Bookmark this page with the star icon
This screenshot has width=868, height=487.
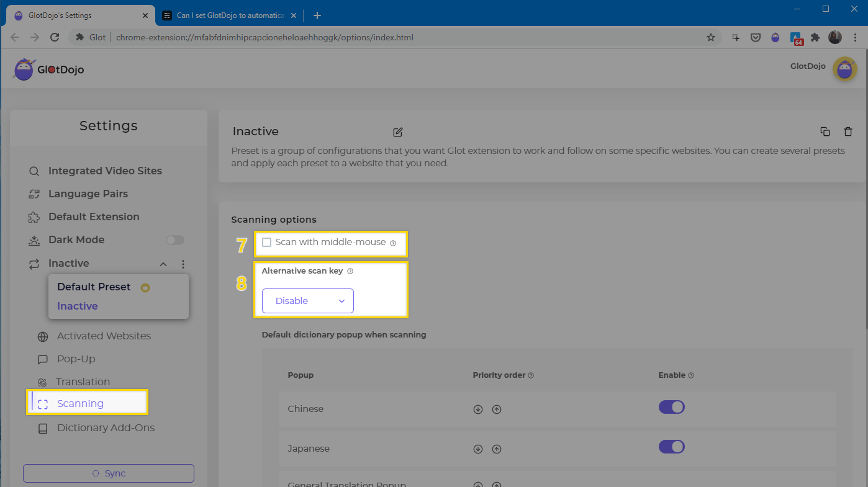pyautogui.click(x=711, y=37)
